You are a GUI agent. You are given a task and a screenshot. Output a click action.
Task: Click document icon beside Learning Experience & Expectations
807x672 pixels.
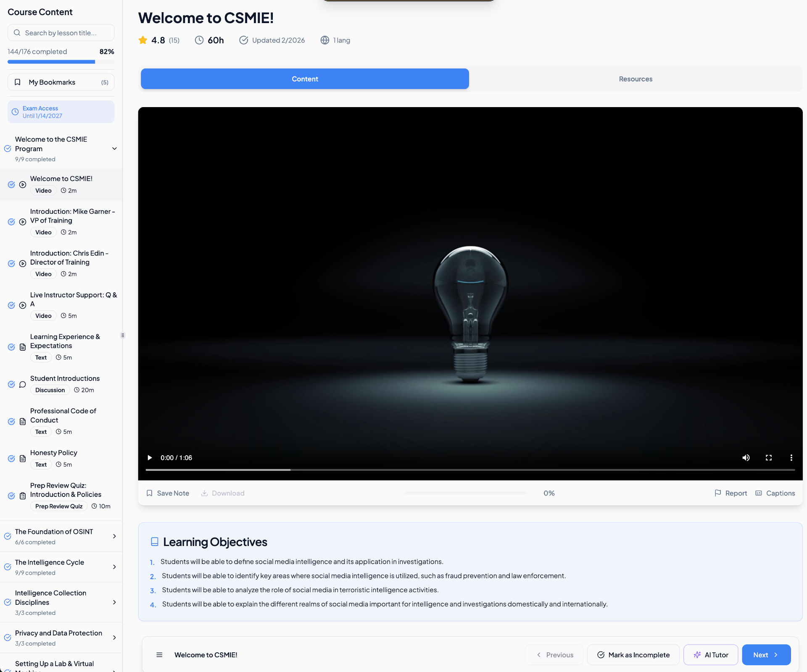coord(23,347)
